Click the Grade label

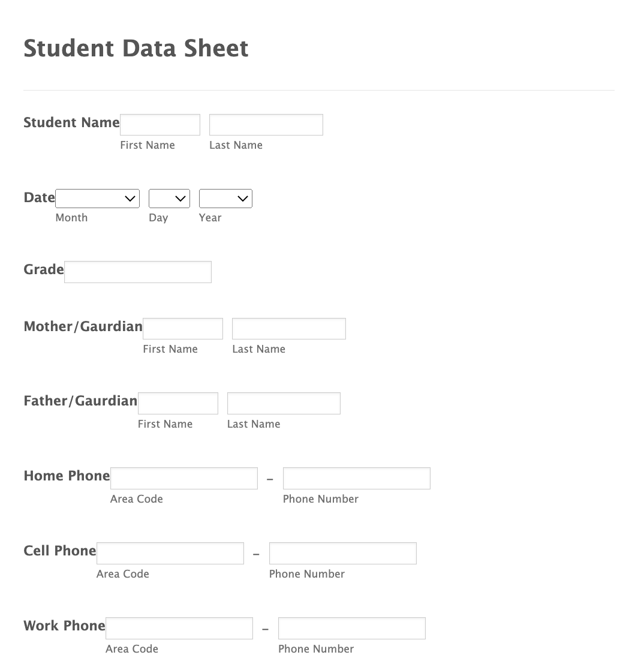tap(44, 269)
